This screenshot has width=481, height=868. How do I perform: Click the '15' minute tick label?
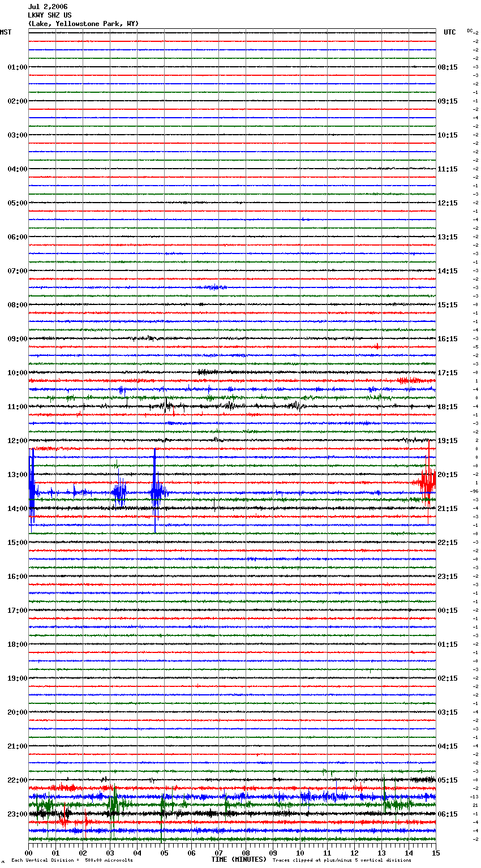[435, 853]
